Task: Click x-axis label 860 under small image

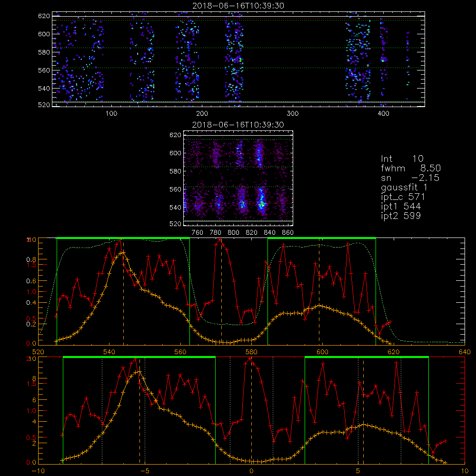Action: 288,233
